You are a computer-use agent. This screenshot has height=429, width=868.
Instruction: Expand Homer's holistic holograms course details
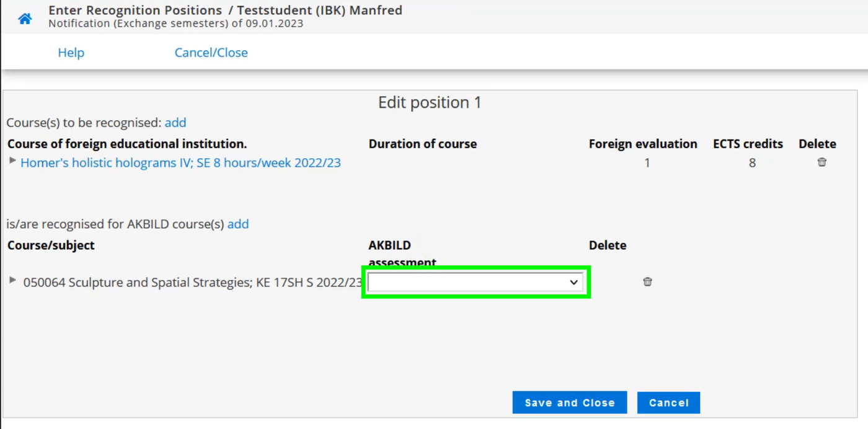(x=12, y=161)
